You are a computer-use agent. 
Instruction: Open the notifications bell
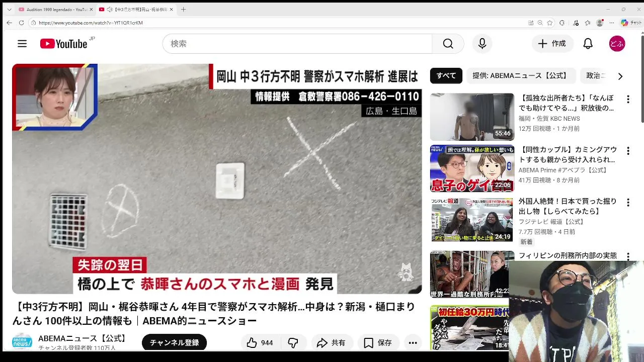click(x=588, y=44)
